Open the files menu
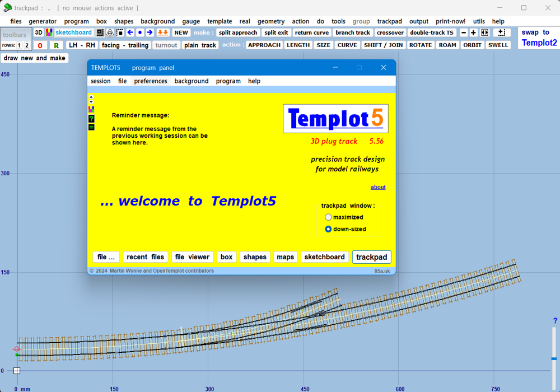 pyautogui.click(x=16, y=21)
